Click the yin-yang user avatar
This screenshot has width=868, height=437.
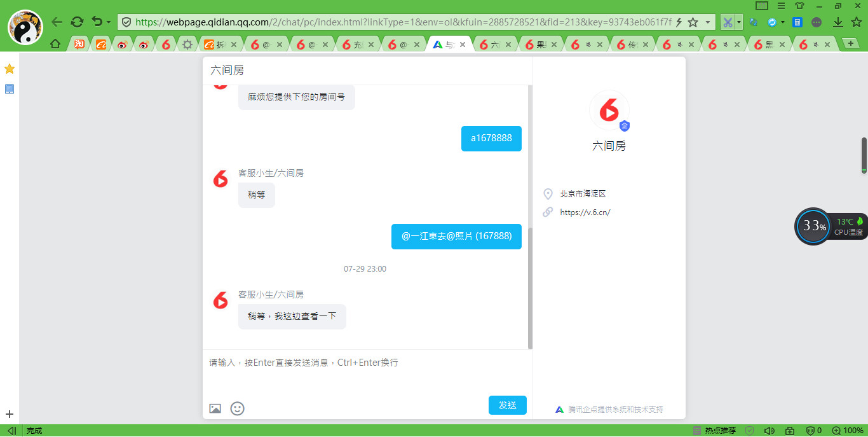pyautogui.click(x=25, y=27)
